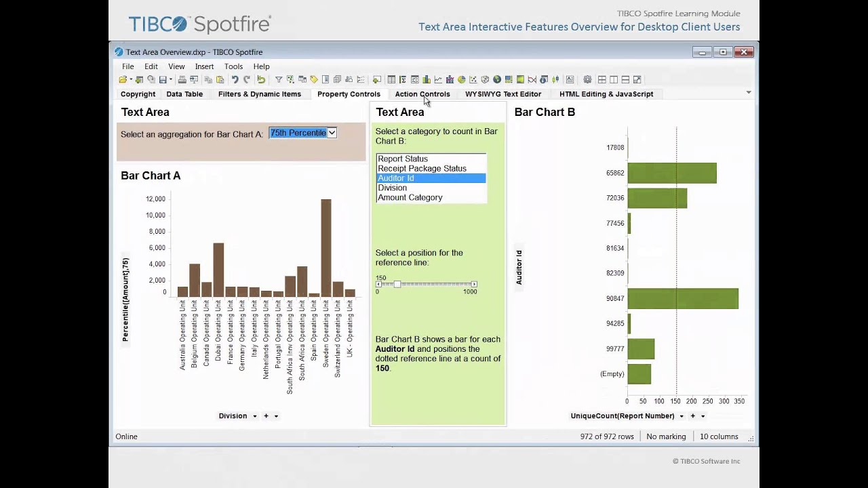The image size is (868, 488).
Task: Click plus sign on Bar Chart A Division axis
Action: [x=266, y=416]
